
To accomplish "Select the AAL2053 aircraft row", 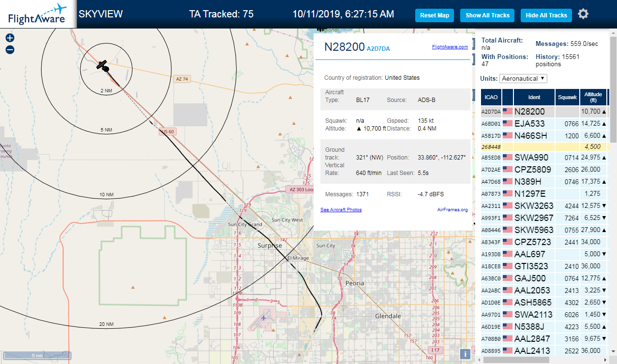I will [x=544, y=291].
